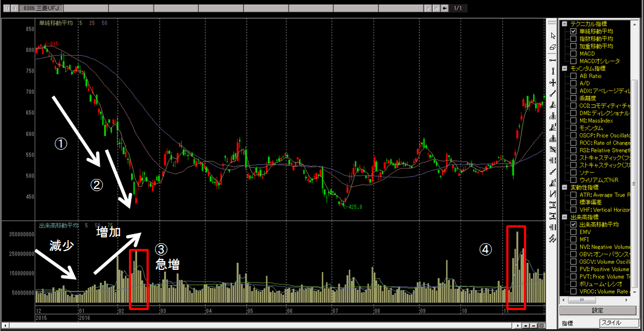Select the arrow pointer tool
The height and width of the screenshot is (331, 644).
553,36
